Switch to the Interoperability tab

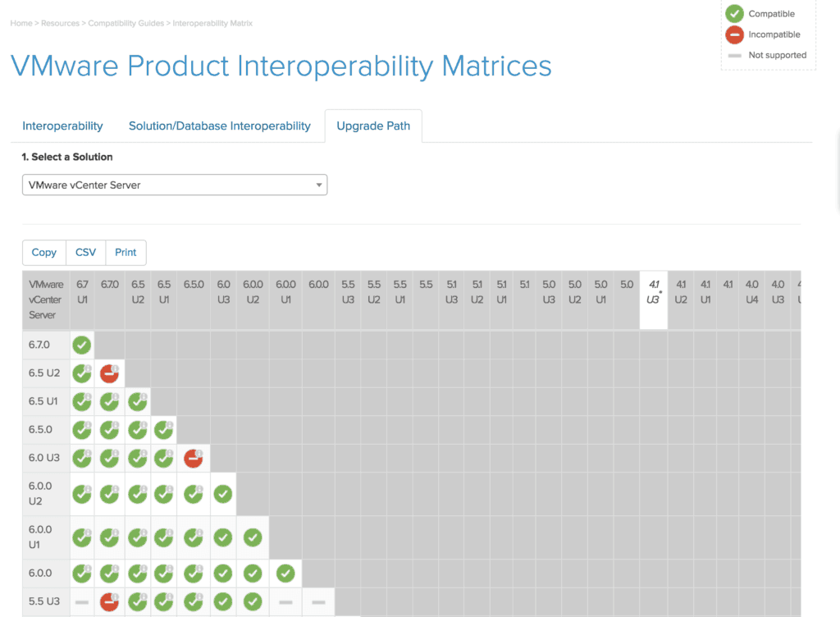click(x=62, y=126)
